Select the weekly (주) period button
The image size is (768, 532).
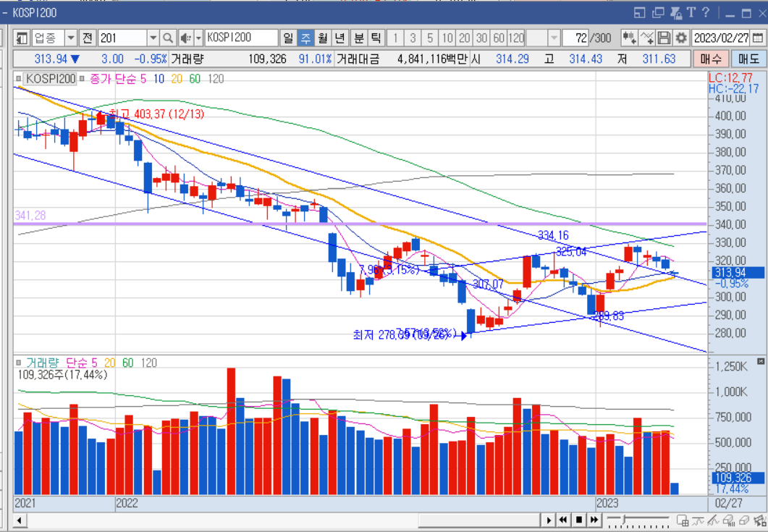pyautogui.click(x=305, y=38)
